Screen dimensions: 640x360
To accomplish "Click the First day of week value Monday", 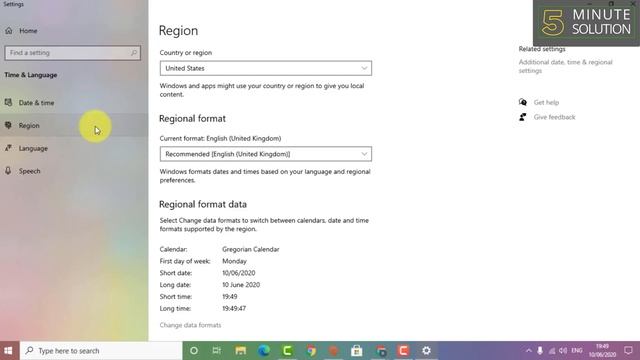I will click(x=234, y=261).
